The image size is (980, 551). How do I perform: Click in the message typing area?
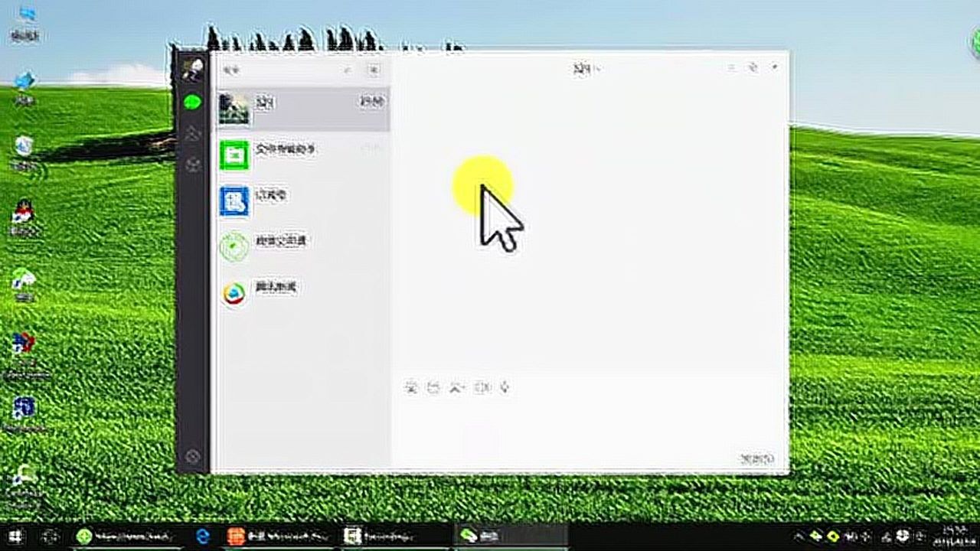click(590, 421)
